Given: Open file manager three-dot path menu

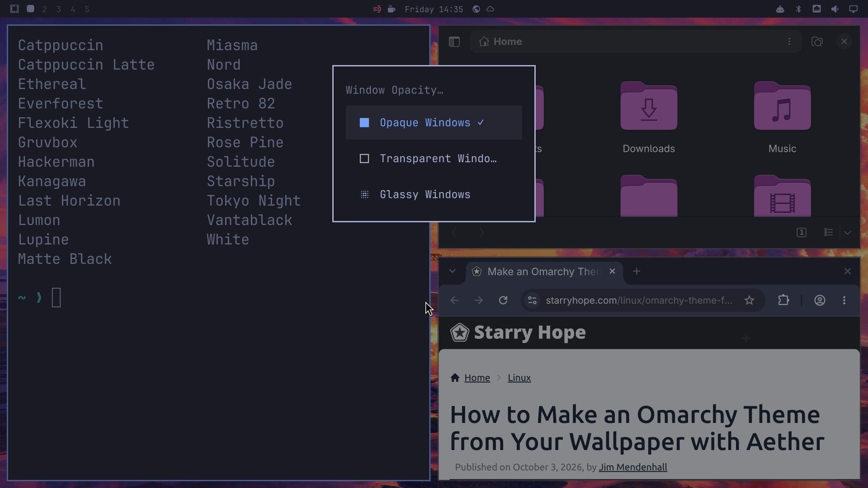Looking at the screenshot, I should 789,42.
